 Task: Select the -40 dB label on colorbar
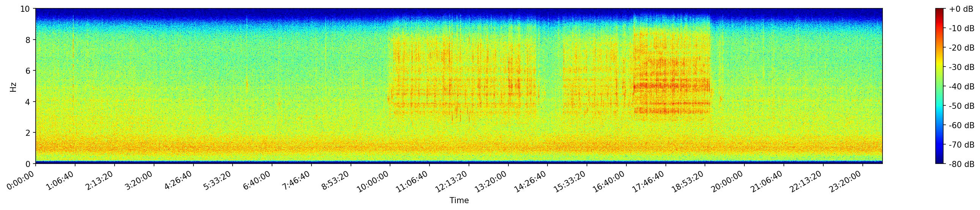tap(961, 87)
